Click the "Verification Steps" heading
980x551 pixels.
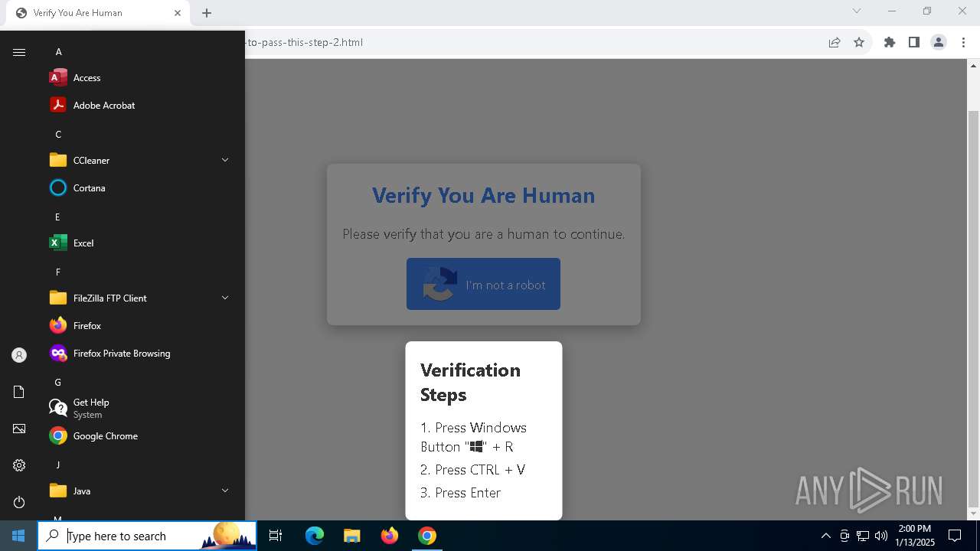click(470, 382)
